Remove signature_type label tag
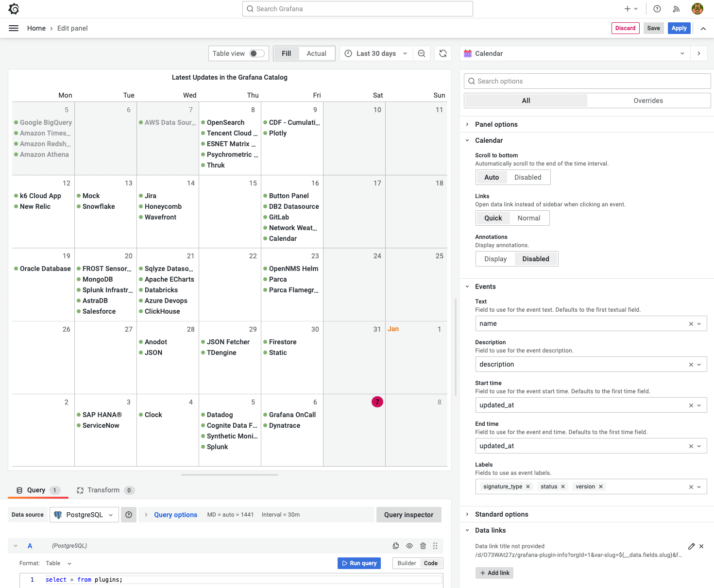714x588 pixels. [528, 487]
